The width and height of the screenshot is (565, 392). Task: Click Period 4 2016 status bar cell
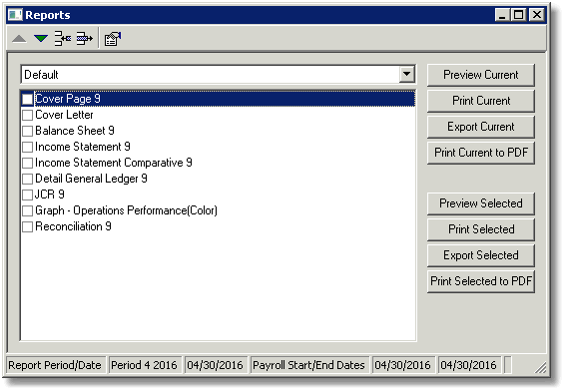pos(144,365)
